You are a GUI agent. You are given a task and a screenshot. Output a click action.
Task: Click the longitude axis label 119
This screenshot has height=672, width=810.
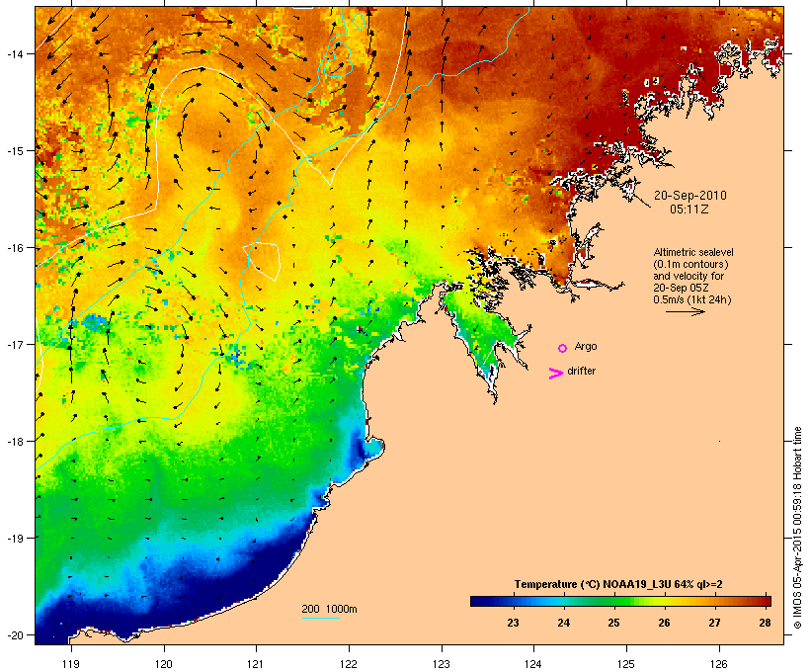click(71, 664)
